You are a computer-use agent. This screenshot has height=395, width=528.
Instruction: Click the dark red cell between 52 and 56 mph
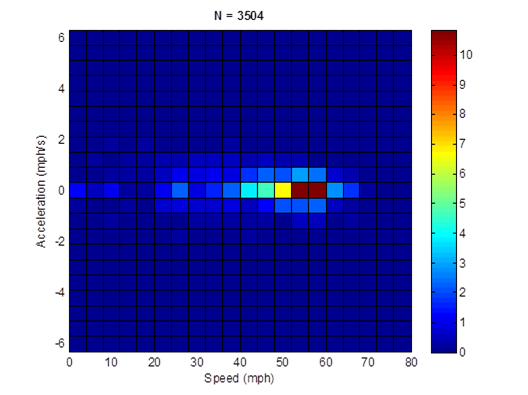coord(300,190)
